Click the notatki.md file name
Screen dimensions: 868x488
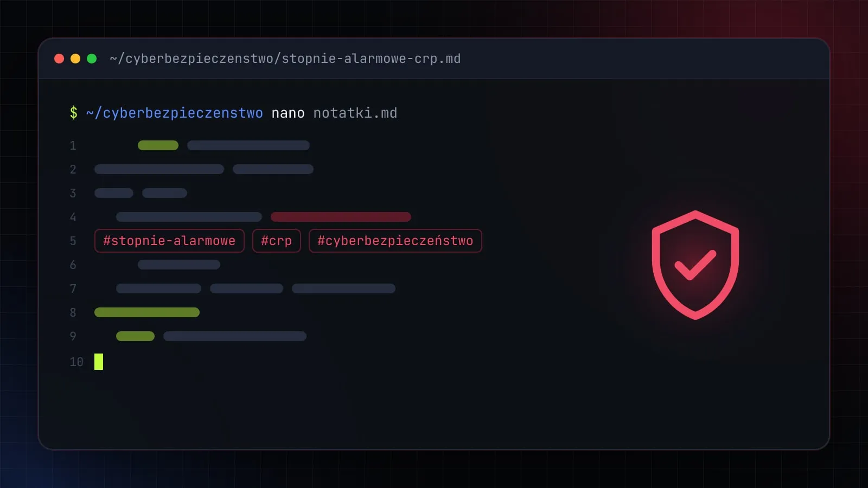tap(355, 113)
